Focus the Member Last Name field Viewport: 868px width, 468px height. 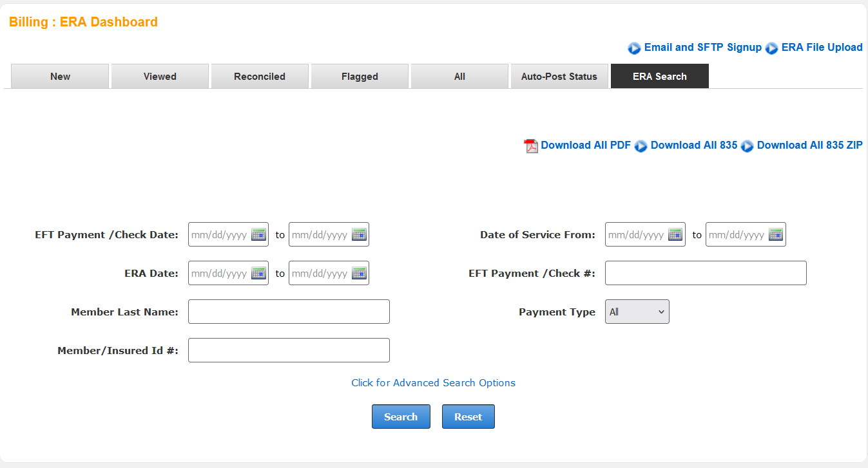(289, 312)
